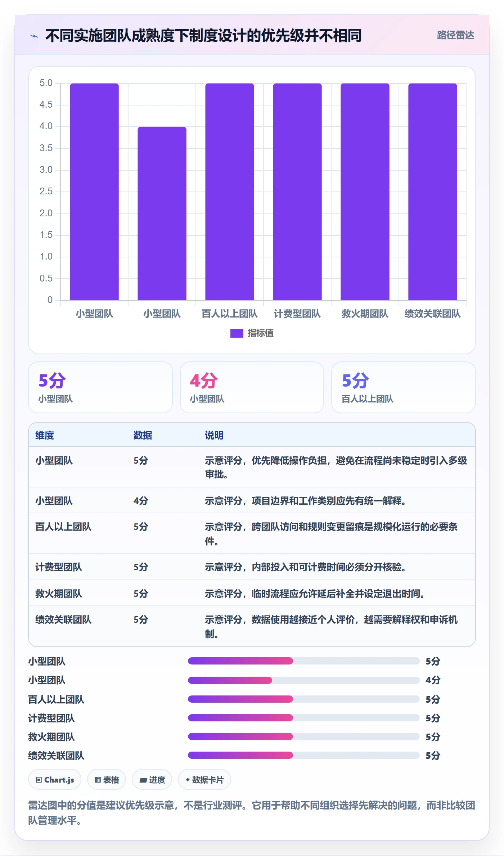504x856 pixels.
Task: Click the 说明 table column header
Action: point(214,435)
